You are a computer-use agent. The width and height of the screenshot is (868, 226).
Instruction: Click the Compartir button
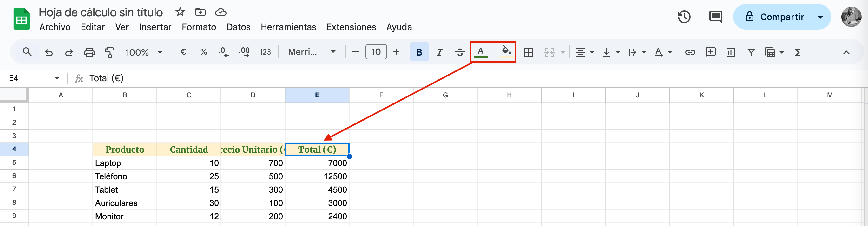coord(775,17)
